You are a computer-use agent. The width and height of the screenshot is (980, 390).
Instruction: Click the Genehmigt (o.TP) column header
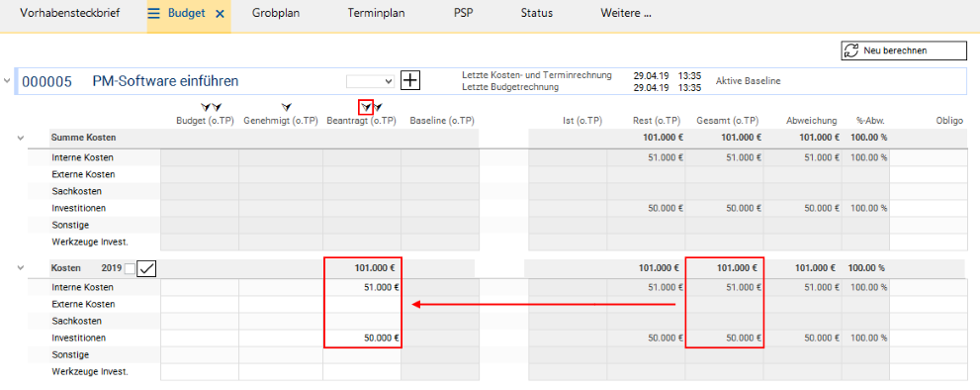pyautogui.click(x=281, y=121)
